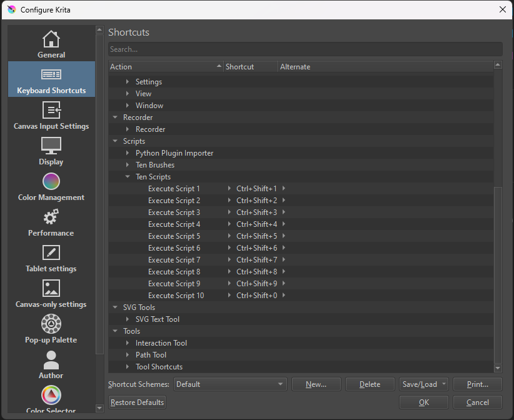Click the Restore Defaults button

[137, 402]
